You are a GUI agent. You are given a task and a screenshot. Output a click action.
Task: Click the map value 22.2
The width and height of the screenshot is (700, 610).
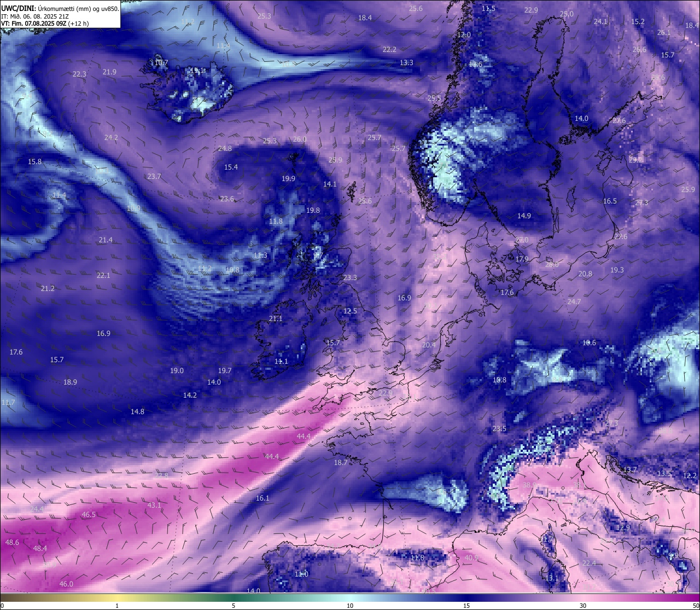coord(389,49)
